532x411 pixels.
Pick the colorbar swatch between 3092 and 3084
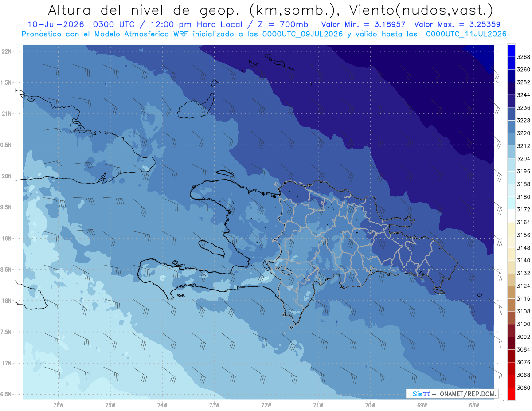pyautogui.click(x=511, y=343)
